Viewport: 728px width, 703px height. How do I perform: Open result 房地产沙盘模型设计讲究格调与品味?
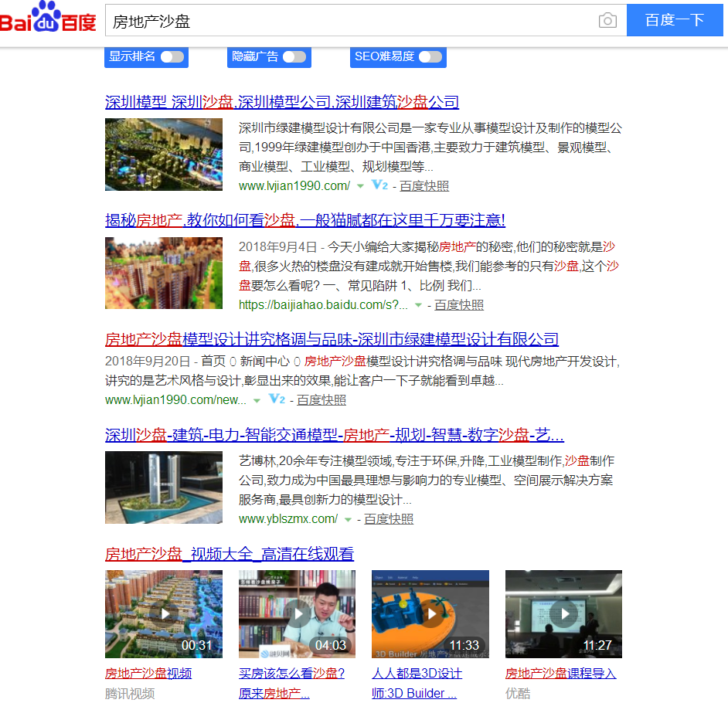pos(332,340)
